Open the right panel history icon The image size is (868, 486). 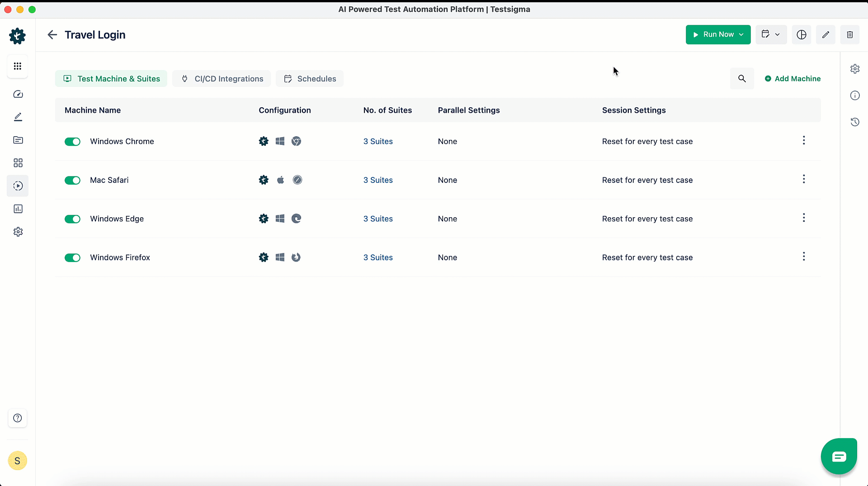pos(855,122)
